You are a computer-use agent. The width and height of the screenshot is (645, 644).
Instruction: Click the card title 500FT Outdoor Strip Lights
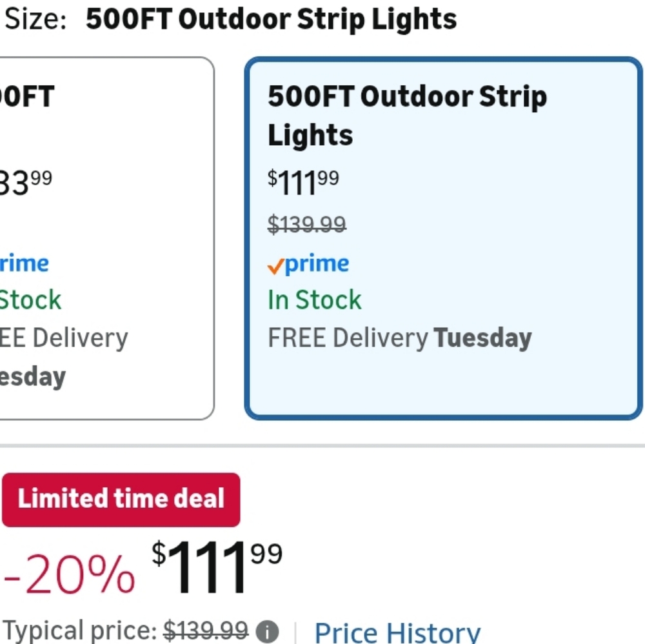407,116
